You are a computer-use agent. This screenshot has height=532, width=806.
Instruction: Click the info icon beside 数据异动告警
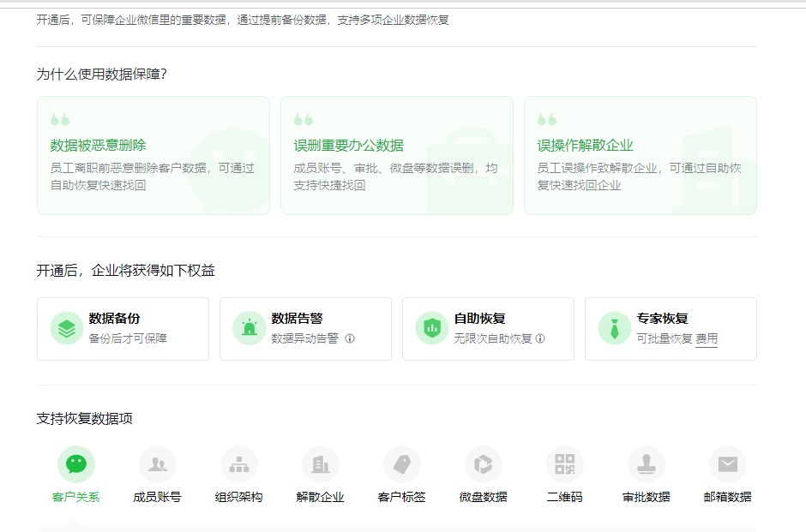[350, 338]
